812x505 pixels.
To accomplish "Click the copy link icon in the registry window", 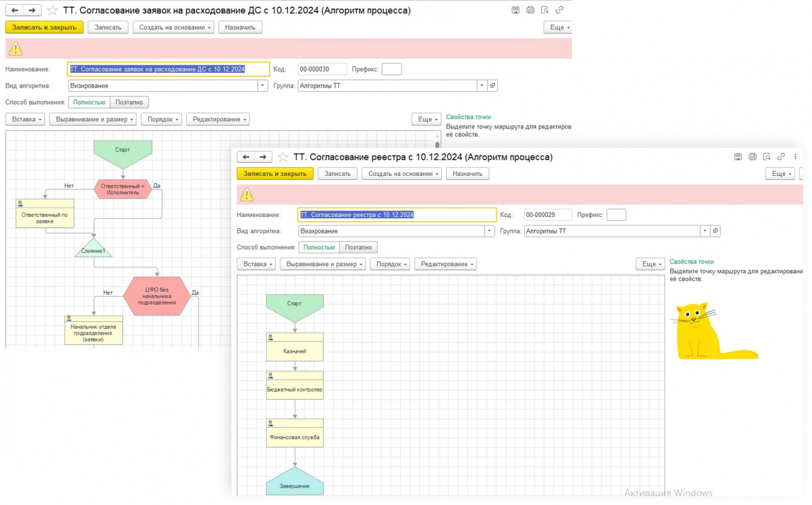I will (781, 157).
